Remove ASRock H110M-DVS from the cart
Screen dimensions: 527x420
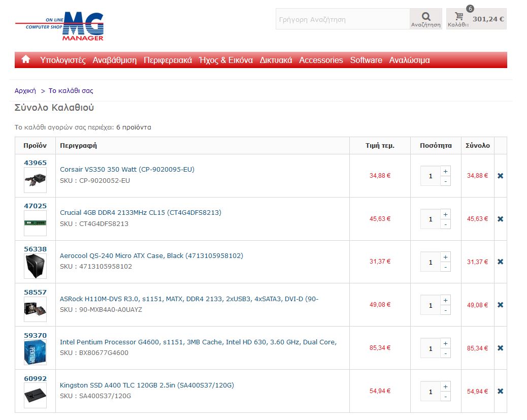(500, 305)
